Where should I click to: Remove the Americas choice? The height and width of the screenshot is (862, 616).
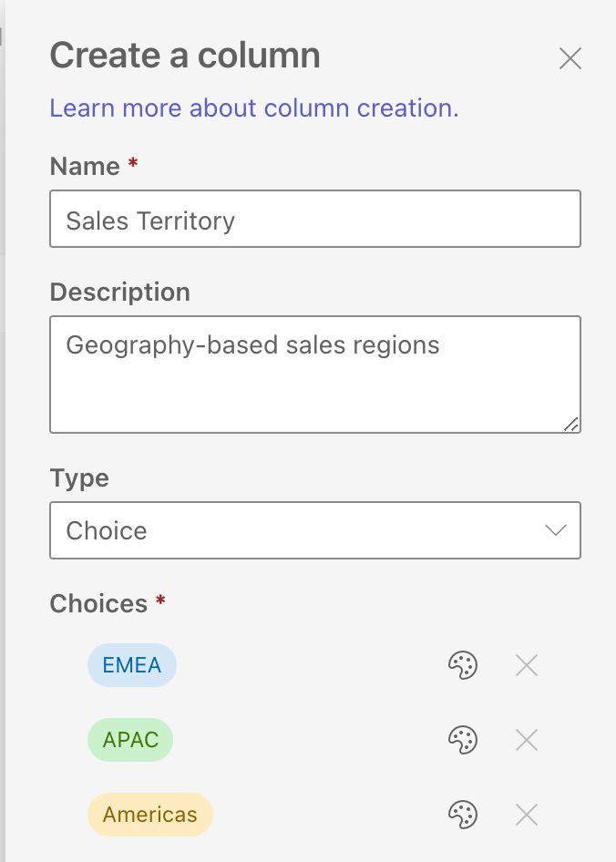point(527,815)
